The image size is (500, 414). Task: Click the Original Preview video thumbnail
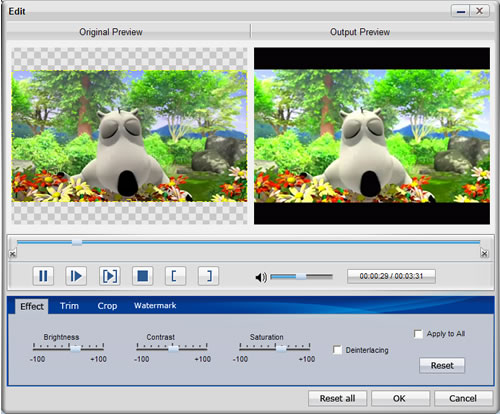[x=129, y=136]
